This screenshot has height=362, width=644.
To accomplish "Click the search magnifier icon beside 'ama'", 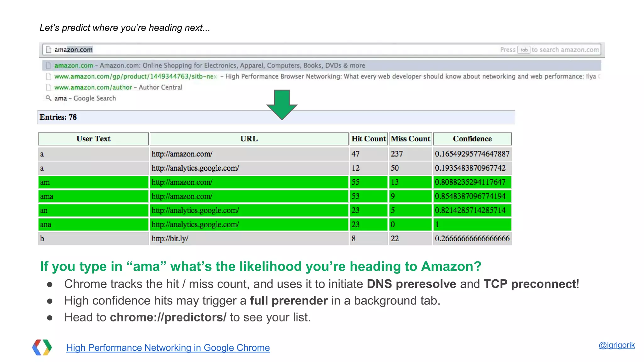I will click(48, 98).
